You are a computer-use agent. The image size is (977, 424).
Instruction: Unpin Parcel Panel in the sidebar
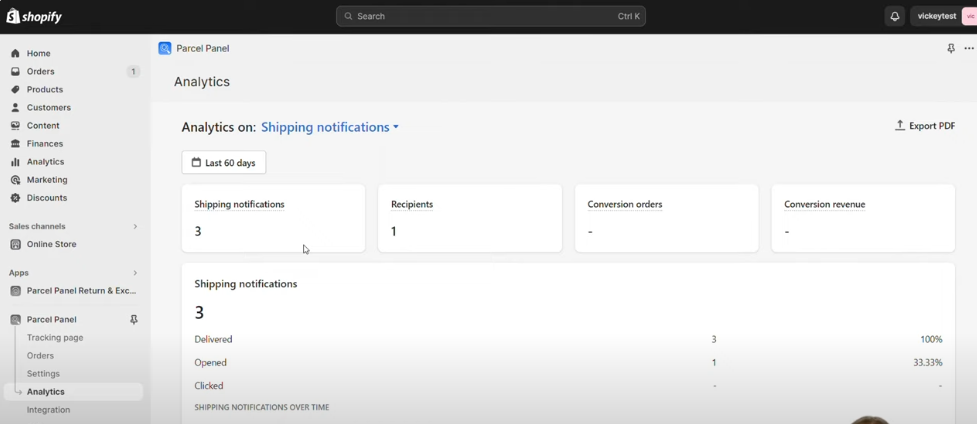point(133,320)
